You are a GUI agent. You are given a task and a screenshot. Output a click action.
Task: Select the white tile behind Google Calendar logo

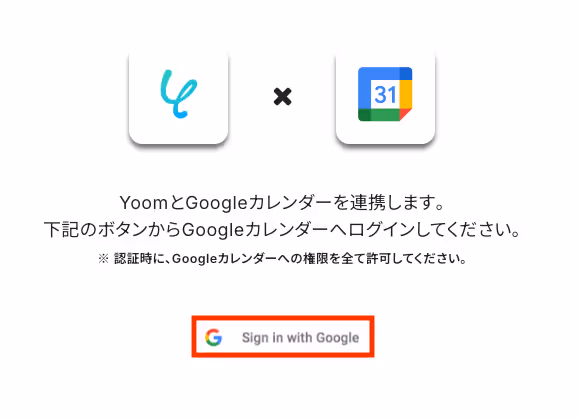tap(386, 97)
